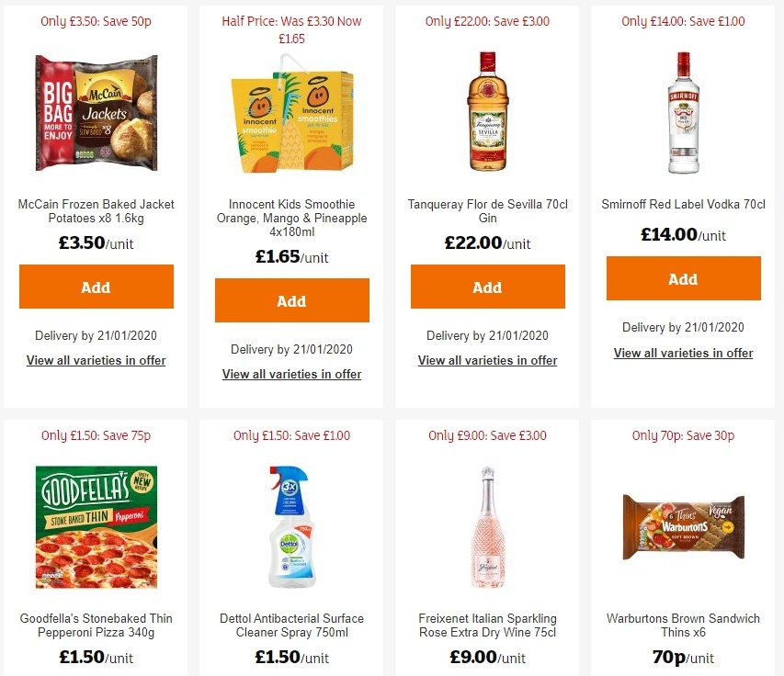
Task: Add Smirnoff Red Label Vodka to basket
Action: [x=683, y=279]
